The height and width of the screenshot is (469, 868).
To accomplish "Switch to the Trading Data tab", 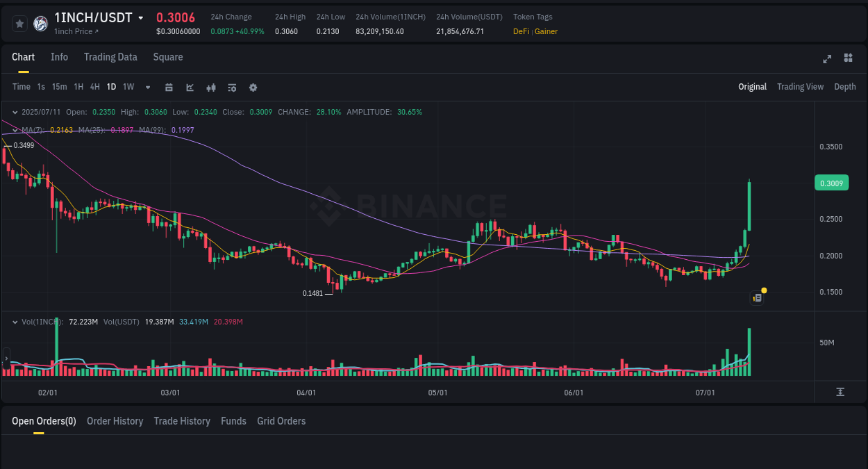I will (110, 57).
